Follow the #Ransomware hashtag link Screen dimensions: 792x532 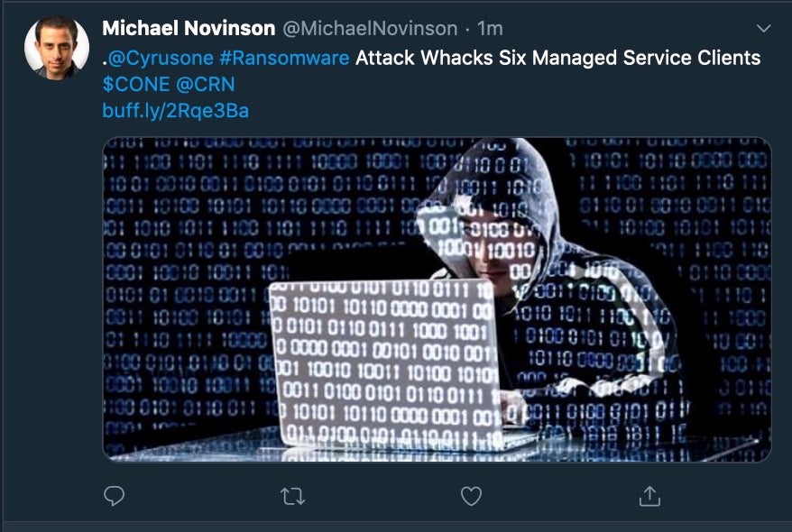(284, 58)
